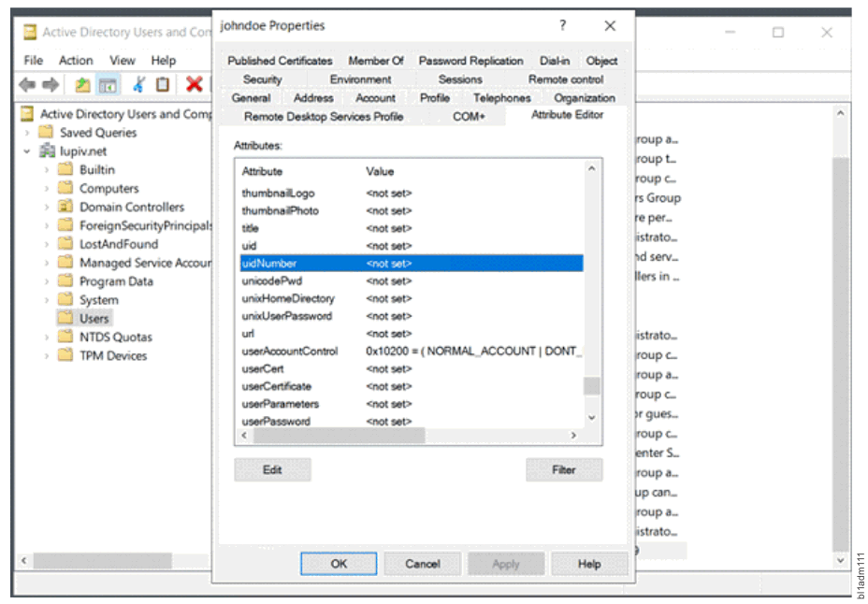This screenshot has width=868, height=604.
Task: Click the Filter button
Action: pyautogui.click(x=564, y=469)
